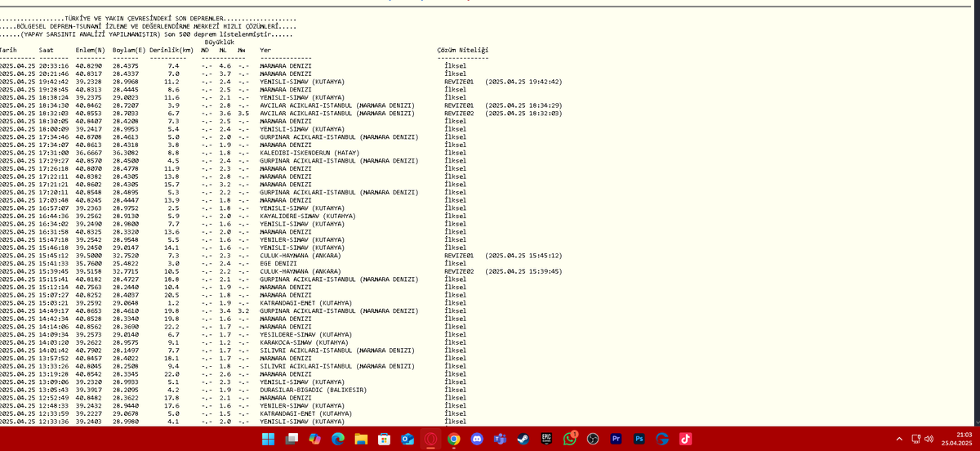
Task: Launch Adobe Photoshop taskbar icon
Action: (x=639, y=440)
